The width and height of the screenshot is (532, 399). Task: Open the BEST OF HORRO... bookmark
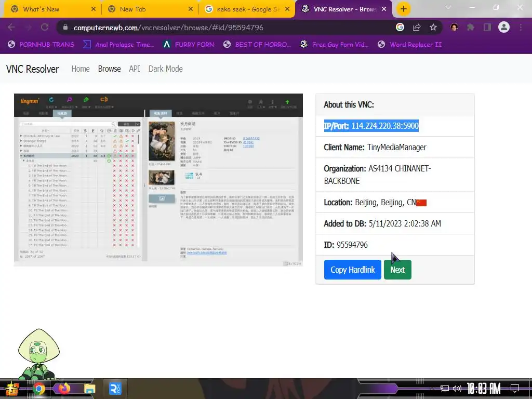point(257,45)
